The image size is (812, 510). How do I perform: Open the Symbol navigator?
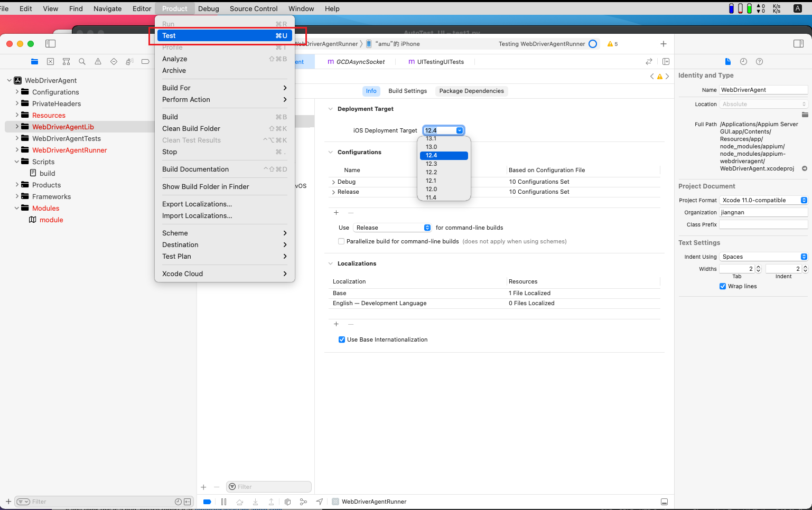66,62
